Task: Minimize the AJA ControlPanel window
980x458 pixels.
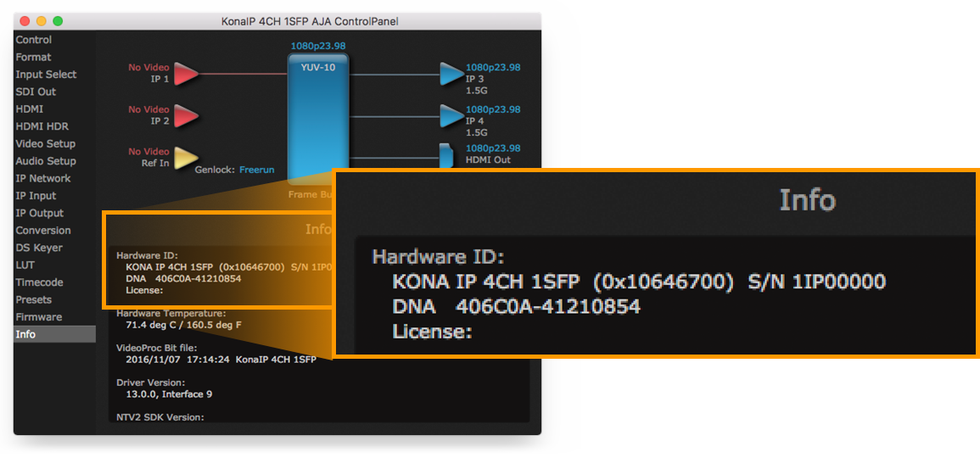Action: pyautogui.click(x=42, y=21)
